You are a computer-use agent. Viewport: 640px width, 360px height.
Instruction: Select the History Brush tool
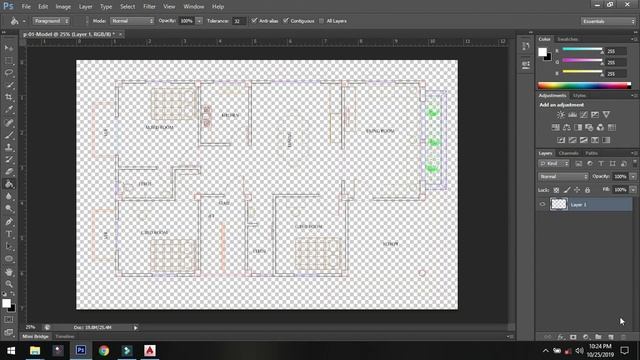click(x=9, y=159)
